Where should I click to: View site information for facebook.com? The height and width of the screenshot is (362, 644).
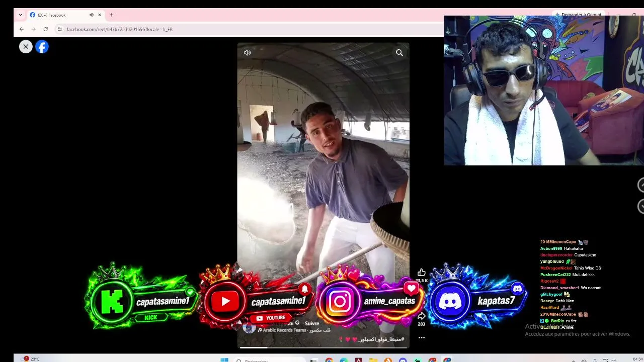[x=60, y=29]
